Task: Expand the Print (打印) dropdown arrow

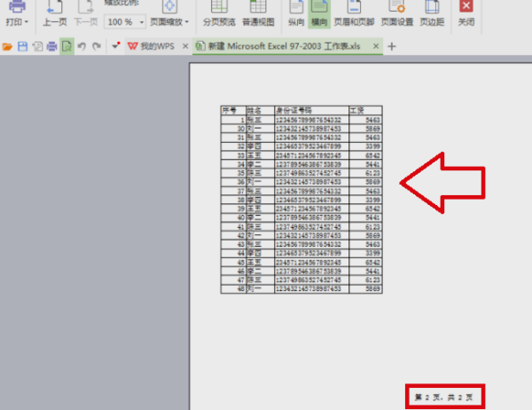Action: pos(26,20)
